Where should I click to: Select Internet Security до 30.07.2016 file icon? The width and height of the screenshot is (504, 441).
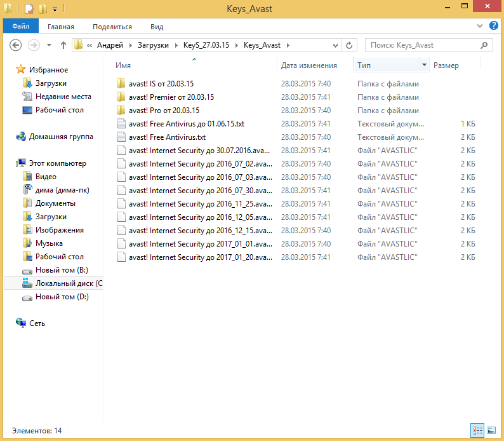(x=121, y=150)
